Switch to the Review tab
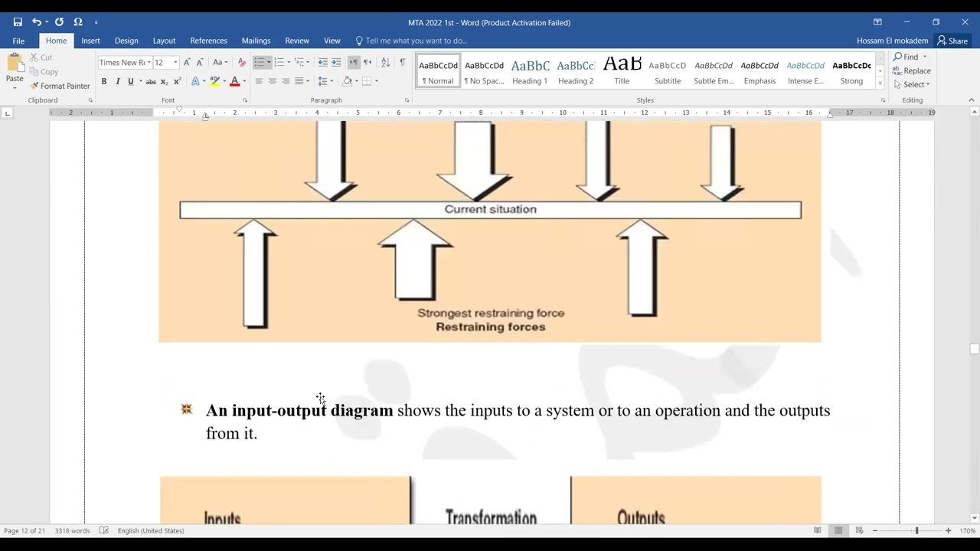This screenshot has height=551, width=980. pos(297,41)
